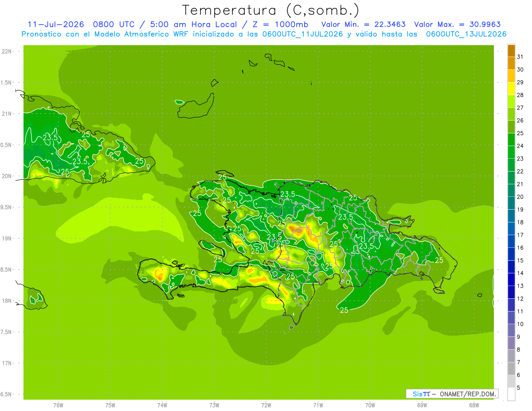Click the 70W longitude axis label

370,405
